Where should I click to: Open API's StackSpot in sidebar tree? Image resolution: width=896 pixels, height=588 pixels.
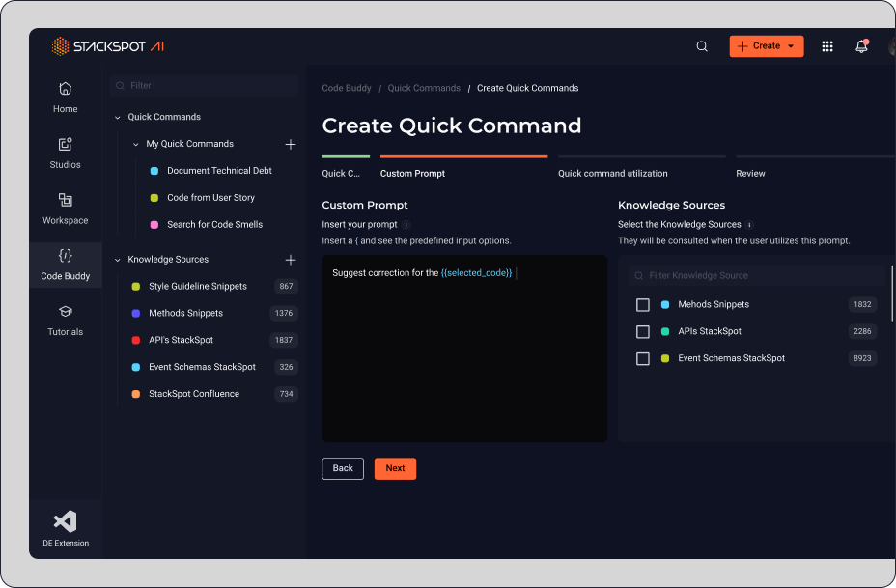coord(181,340)
